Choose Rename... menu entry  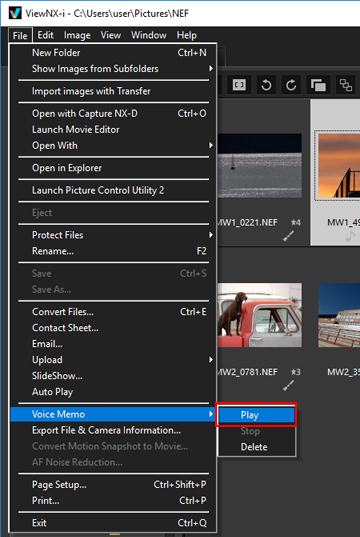113,251
